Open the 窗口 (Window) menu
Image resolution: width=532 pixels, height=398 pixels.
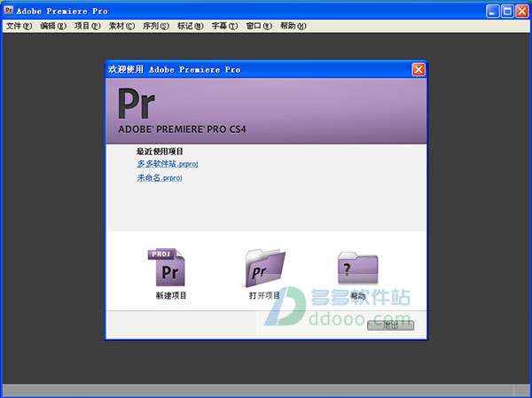(x=259, y=26)
